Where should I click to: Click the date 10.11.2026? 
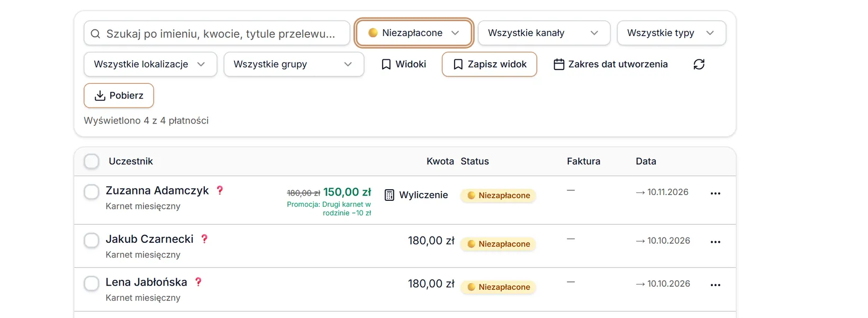click(x=668, y=192)
